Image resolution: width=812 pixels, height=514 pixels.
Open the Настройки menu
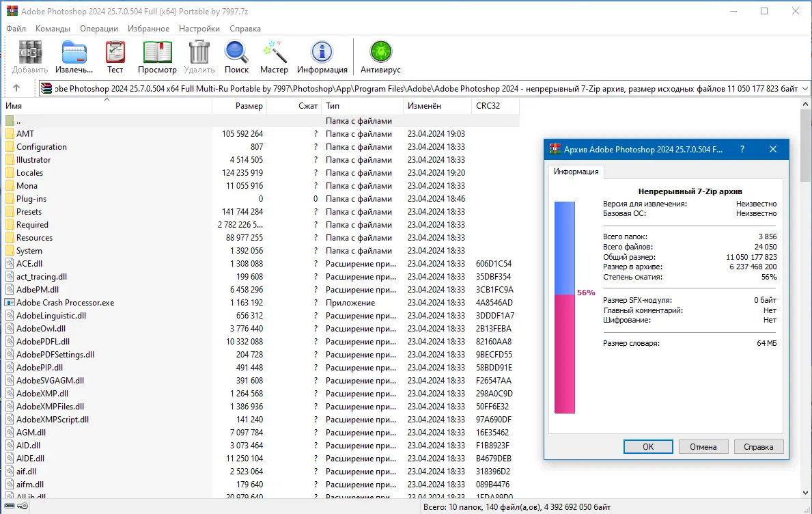(199, 28)
